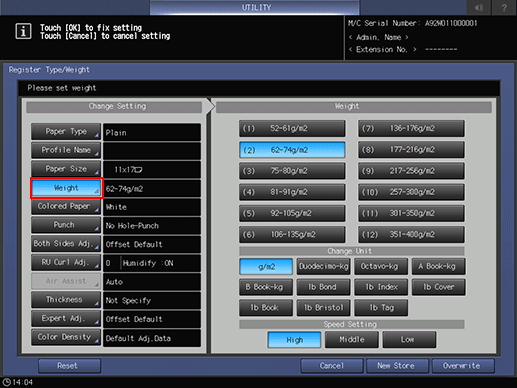This screenshot has width=517, height=388.
Task: Tap the Auto air assist value
Action: [x=152, y=282]
